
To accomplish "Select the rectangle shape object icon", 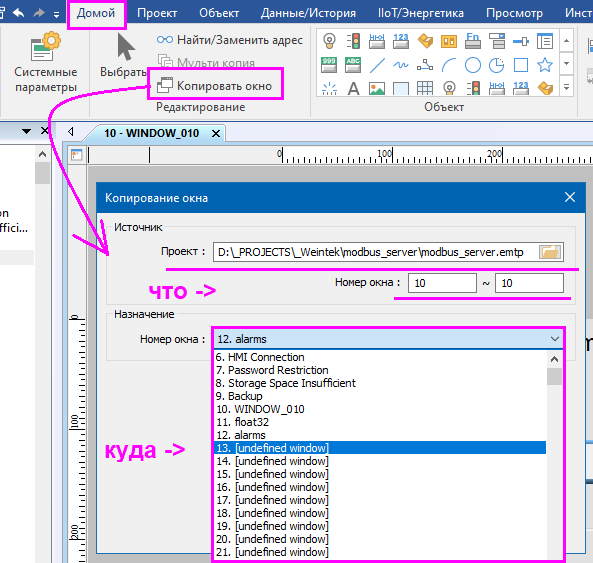I will [521, 65].
